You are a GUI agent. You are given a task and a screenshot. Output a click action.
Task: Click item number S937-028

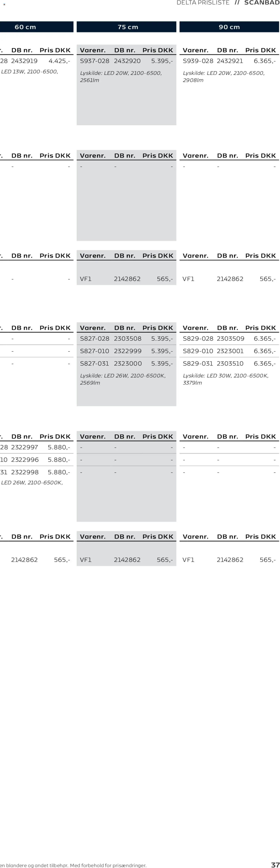(94, 61)
